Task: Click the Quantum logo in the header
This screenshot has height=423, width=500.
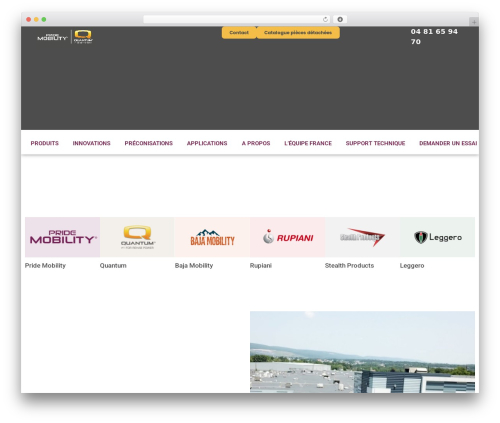Action: pyautogui.click(x=83, y=37)
